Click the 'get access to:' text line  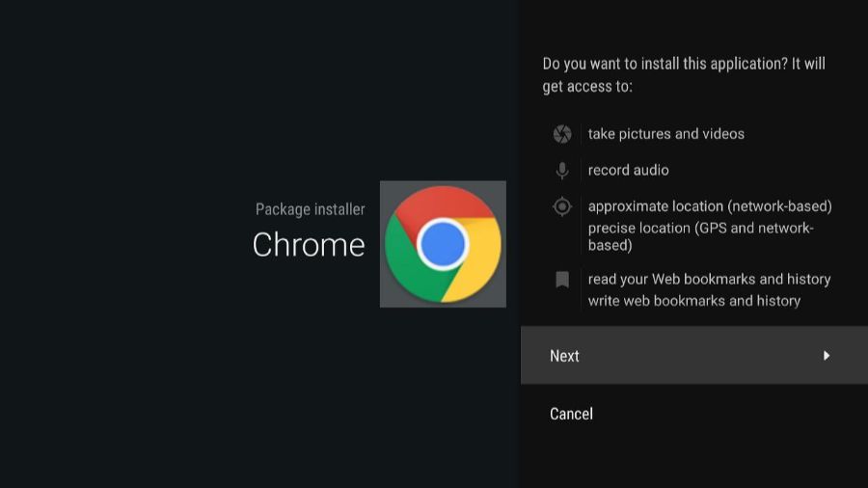click(587, 87)
